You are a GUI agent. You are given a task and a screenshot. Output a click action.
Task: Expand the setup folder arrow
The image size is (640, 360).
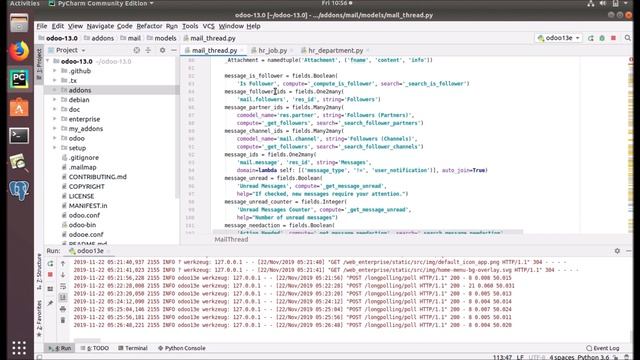(x=55, y=148)
